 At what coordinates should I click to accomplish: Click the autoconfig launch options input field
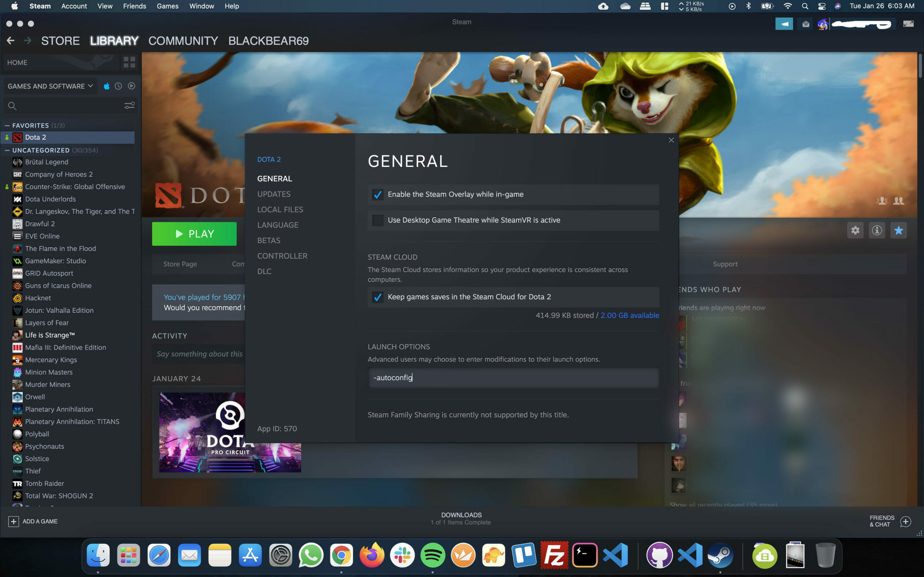click(512, 378)
